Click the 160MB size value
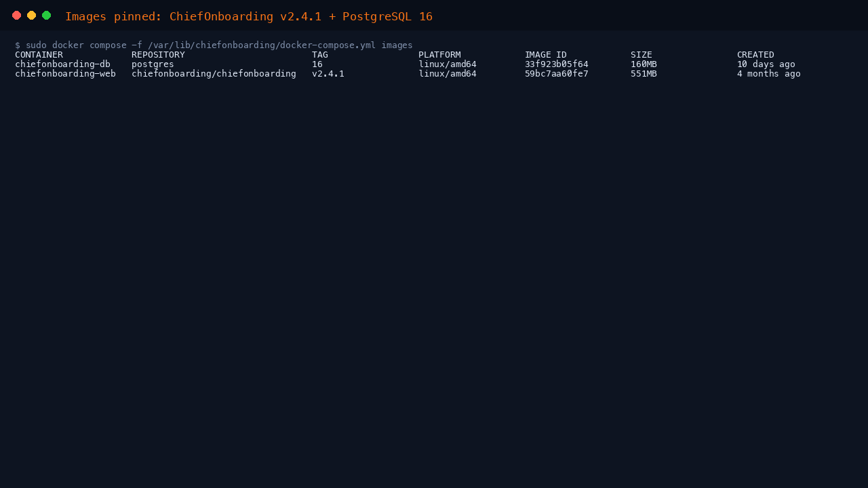Screen dimensions: 868x488 coord(644,64)
